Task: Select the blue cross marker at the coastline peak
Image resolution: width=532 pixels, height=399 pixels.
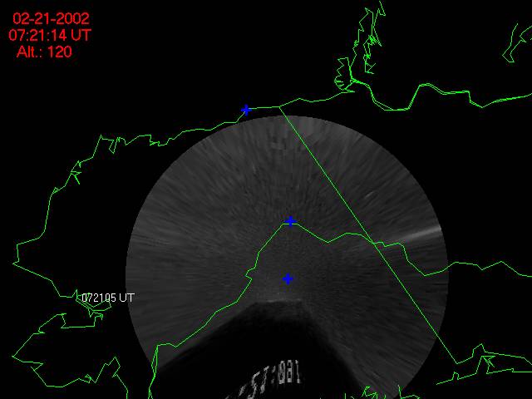Action: 290,221
